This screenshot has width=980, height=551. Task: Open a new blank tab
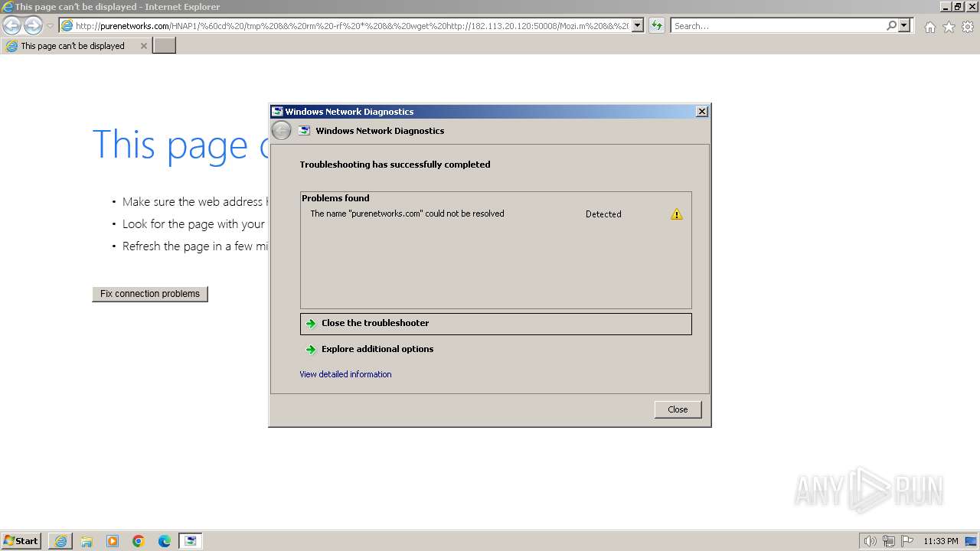(x=165, y=46)
